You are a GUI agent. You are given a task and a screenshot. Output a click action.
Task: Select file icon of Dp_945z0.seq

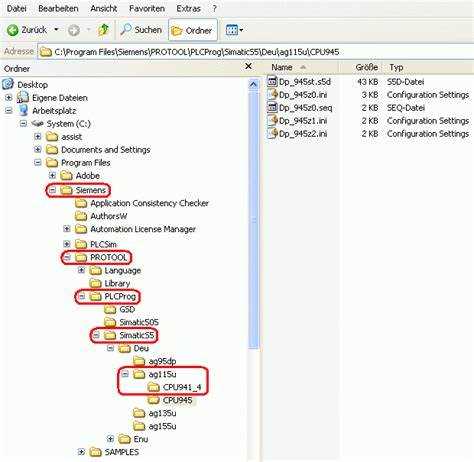tap(272, 107)
